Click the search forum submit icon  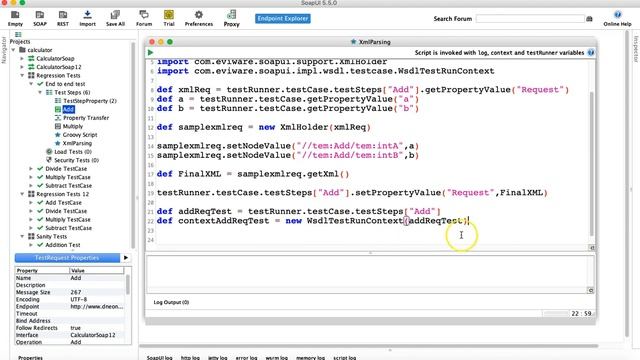pyautogui.click(x=589, y=19)
